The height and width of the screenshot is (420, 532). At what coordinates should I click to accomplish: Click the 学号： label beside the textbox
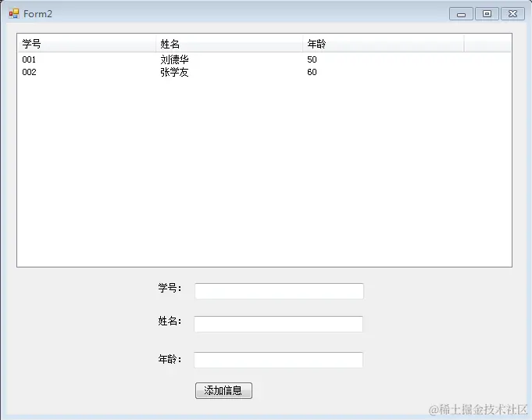[170, 288]
